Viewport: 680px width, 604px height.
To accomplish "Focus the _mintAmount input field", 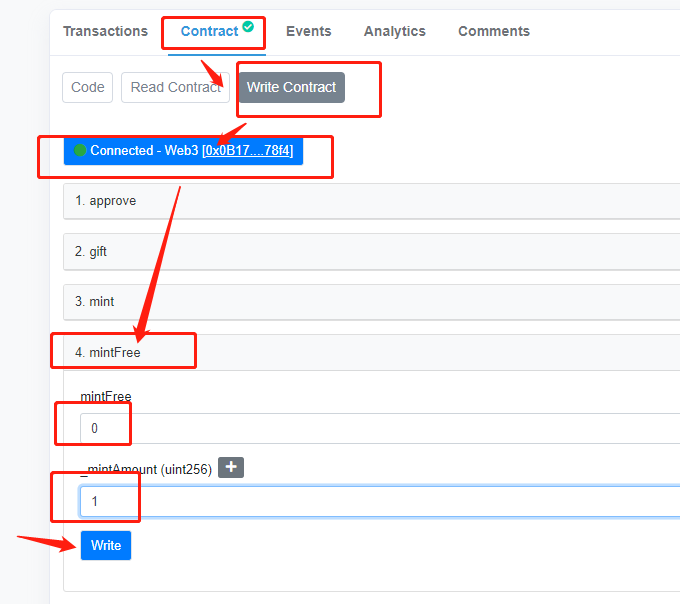I will pos(380,501).
